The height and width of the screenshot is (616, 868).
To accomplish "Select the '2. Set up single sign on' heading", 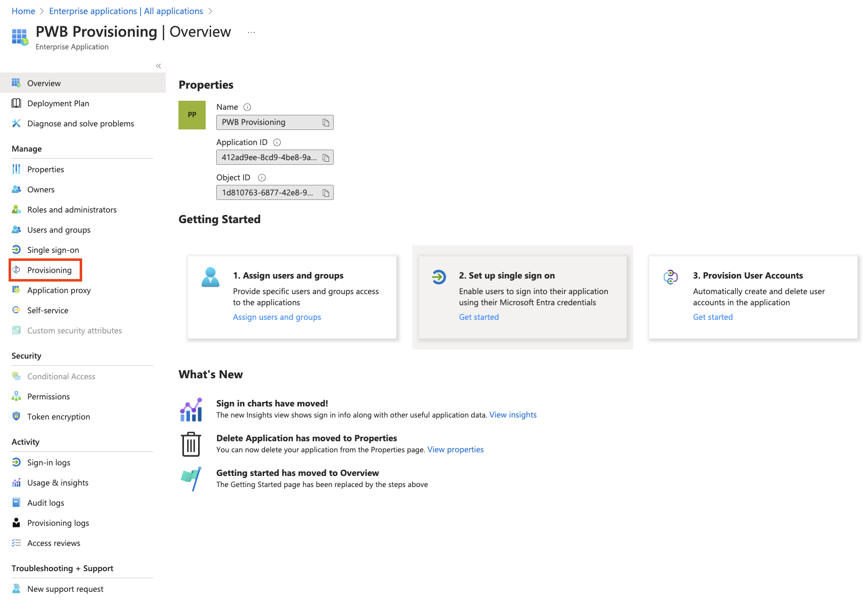I will pyautogui.click(x=507, y=276).
